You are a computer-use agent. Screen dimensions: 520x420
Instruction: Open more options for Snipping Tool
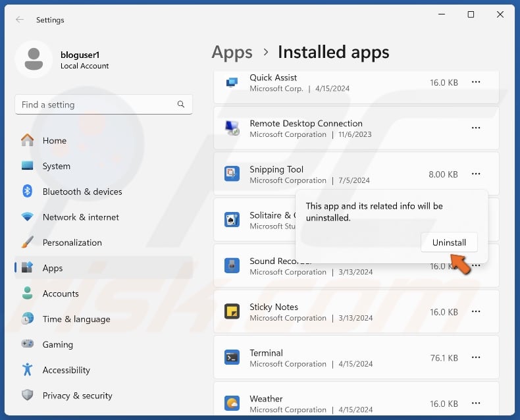476,174
